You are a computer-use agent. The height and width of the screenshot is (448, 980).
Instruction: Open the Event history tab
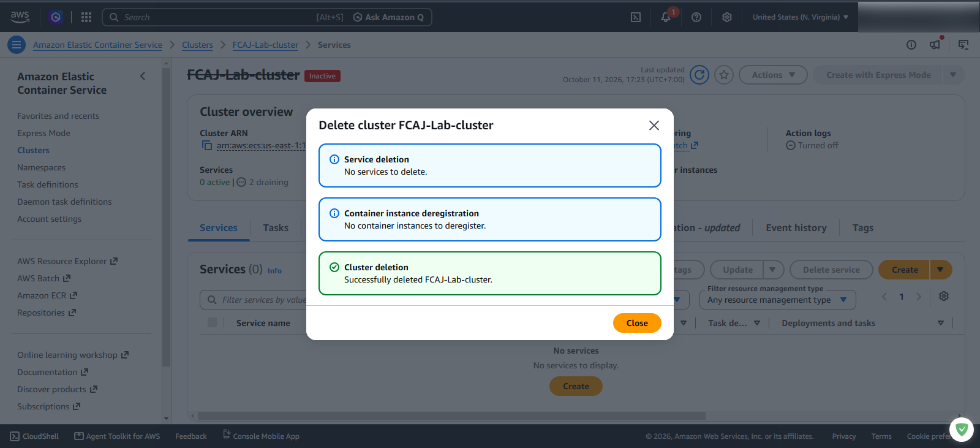(796, 228)
